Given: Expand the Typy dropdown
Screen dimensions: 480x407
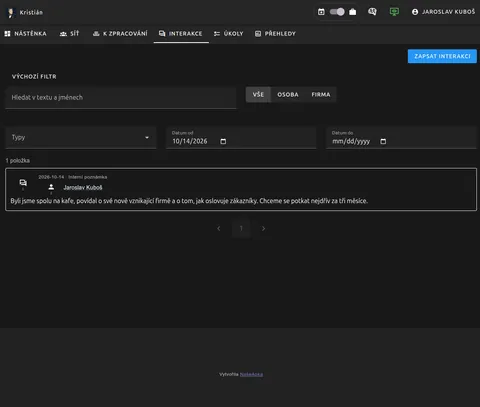Looking at the screenshot, I should [81, 137].
